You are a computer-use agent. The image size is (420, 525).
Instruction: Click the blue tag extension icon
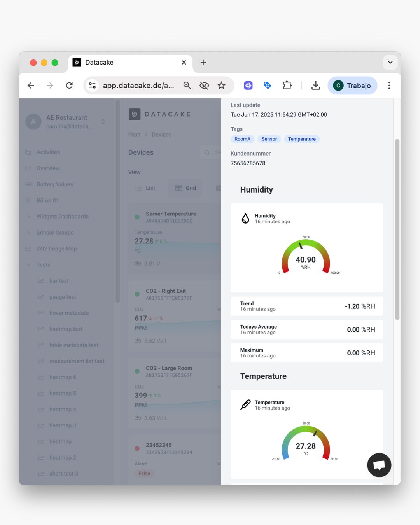click(268, 86)
